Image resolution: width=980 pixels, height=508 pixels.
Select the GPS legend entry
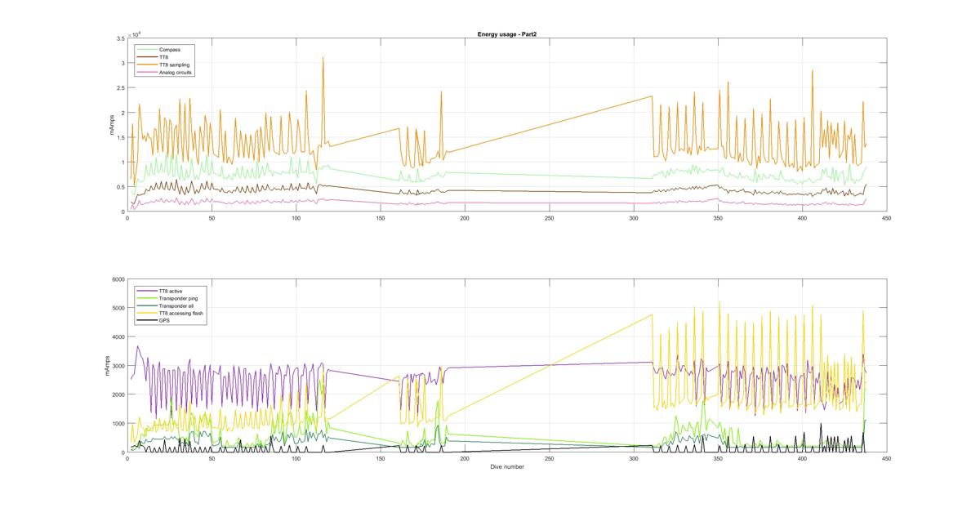(164, 320)
